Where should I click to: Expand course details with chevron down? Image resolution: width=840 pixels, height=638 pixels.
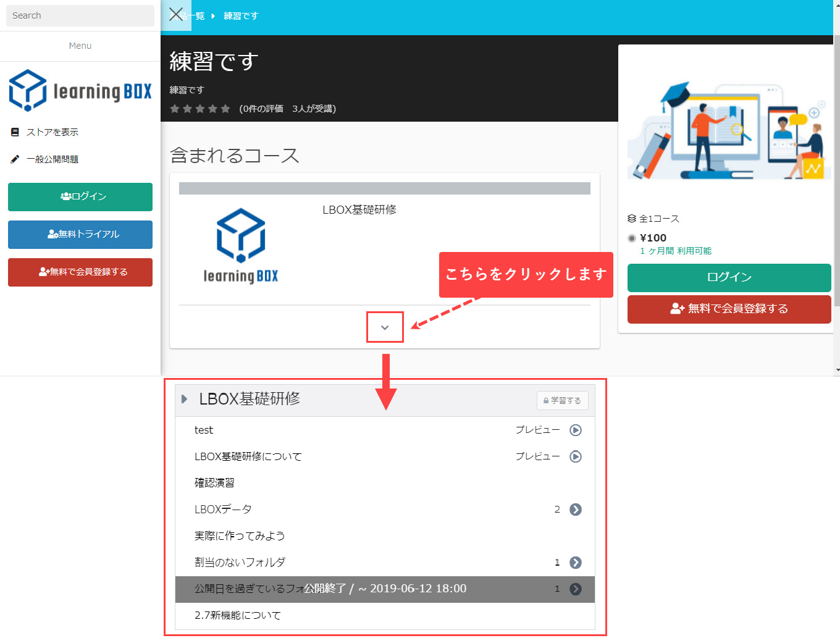pos(385,327)
